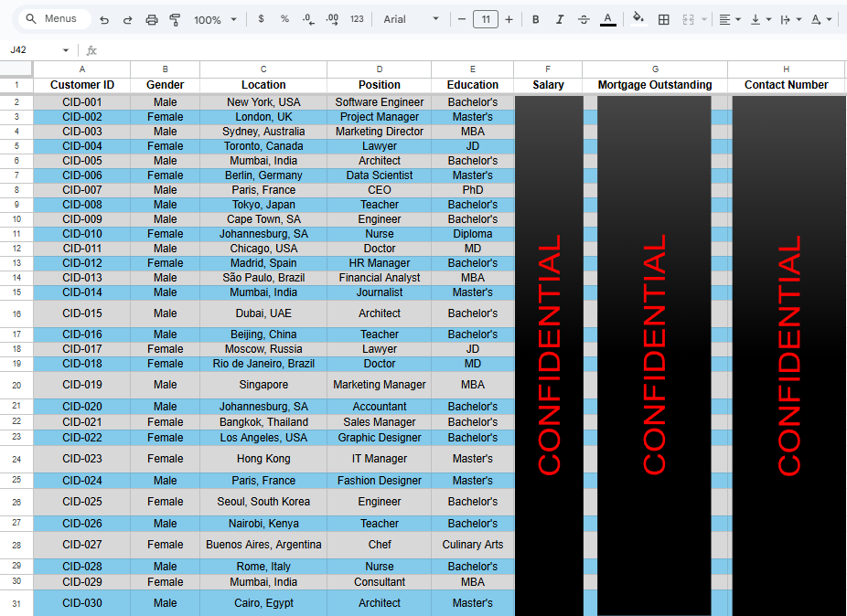The height and width of the screenshot is (616, 847).
Task: Select column H header
Action: pos(786,69)
